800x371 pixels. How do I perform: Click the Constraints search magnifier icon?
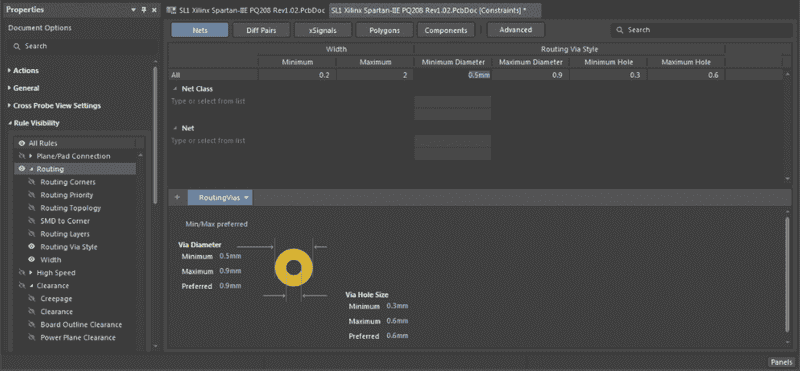pyautogui.click(x=620, y=30)
